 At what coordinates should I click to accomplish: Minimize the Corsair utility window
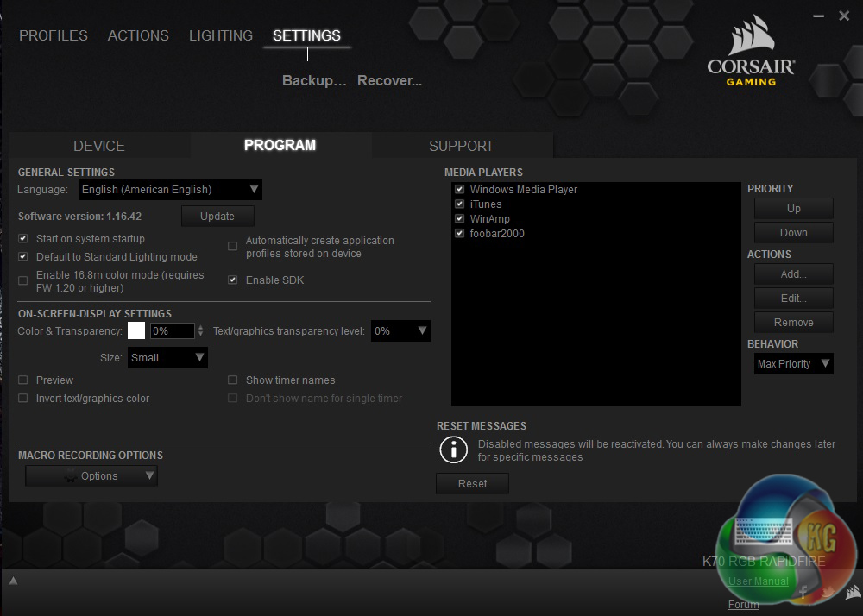(x=818, y=16)
